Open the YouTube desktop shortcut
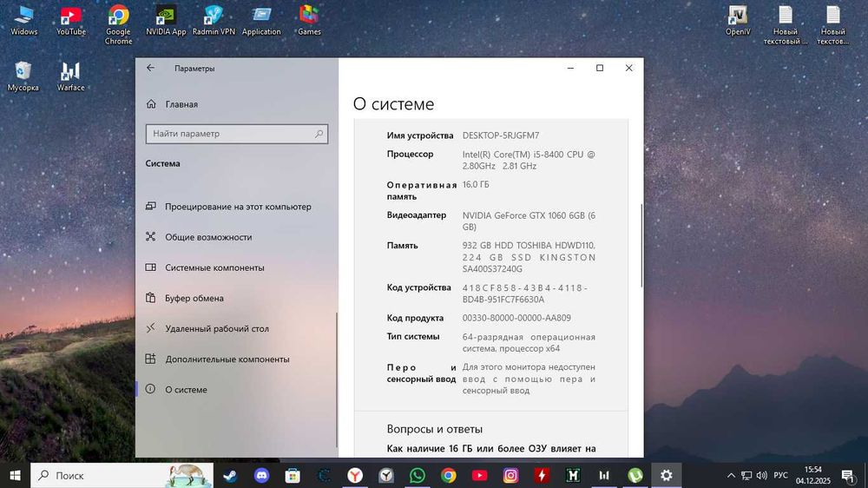Screen dimensions: 868x488 71,21
